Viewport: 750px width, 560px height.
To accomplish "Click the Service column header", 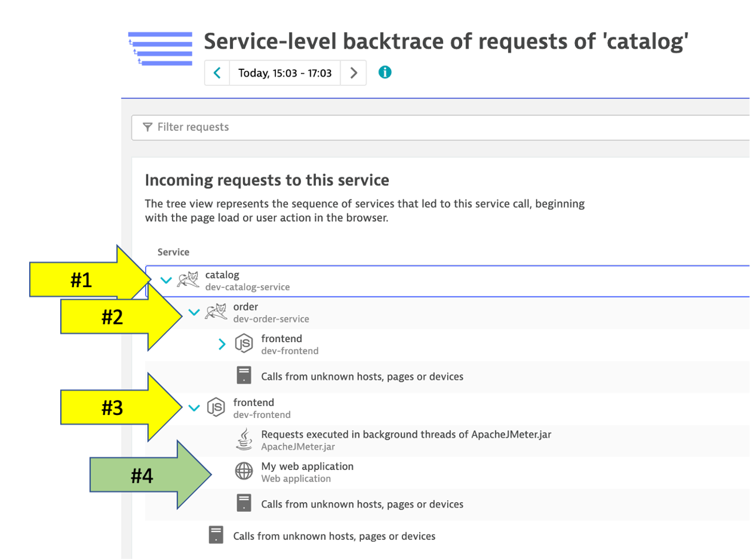I will pos(173,252).
